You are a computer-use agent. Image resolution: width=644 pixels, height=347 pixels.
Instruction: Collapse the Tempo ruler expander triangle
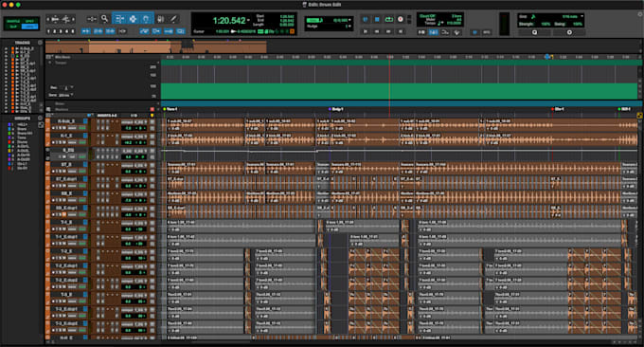coord(49,63)
